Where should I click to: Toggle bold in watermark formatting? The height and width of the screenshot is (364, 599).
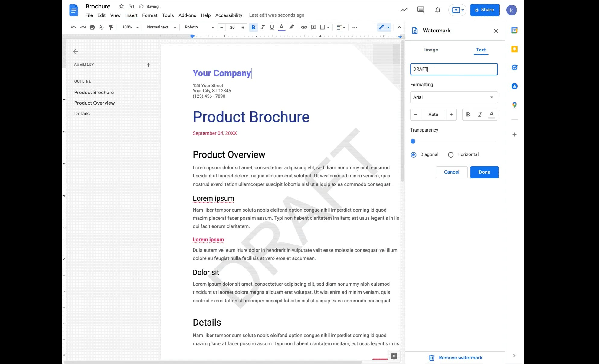(468, 115)
